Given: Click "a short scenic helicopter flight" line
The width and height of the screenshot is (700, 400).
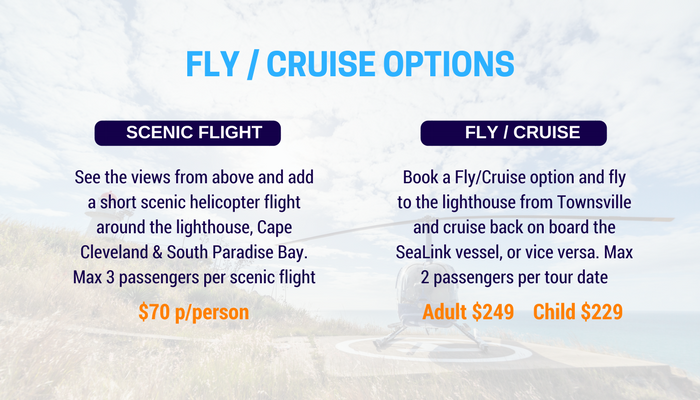Looking at the screenshot, I should click(x=194, y=202).
